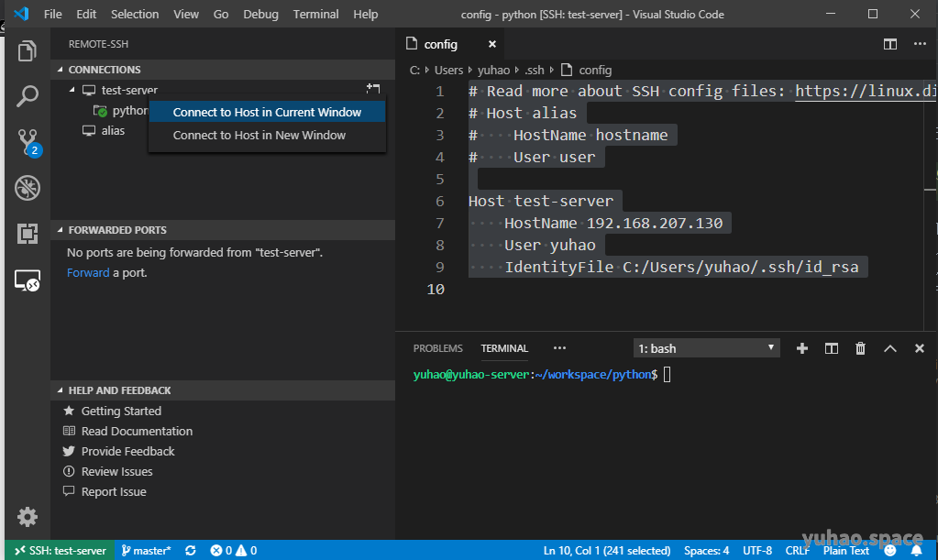Change language mode via Plain Text
The width and height of the screenshot is (938, 560).
point(846,551)
